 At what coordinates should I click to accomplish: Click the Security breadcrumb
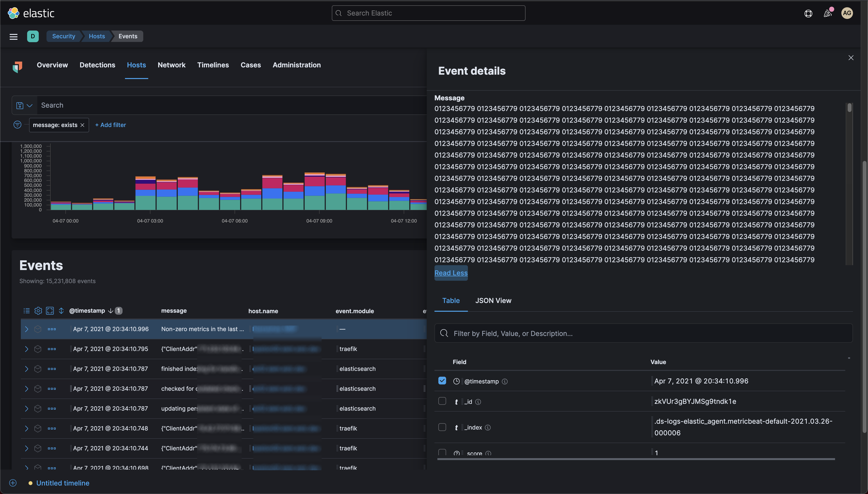pyautogui.click(x=64, y=36)
